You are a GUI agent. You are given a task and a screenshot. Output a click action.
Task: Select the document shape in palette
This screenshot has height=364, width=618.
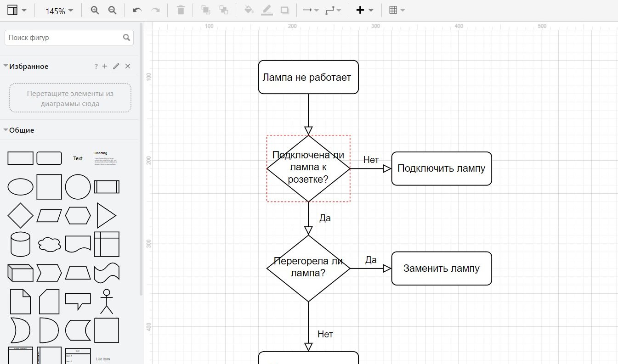point(78,244)
